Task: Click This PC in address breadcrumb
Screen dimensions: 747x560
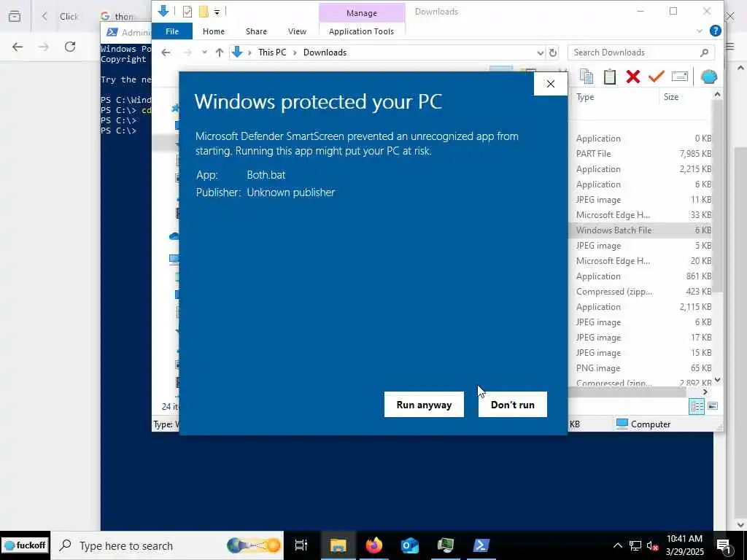Action: pos(272,52)
